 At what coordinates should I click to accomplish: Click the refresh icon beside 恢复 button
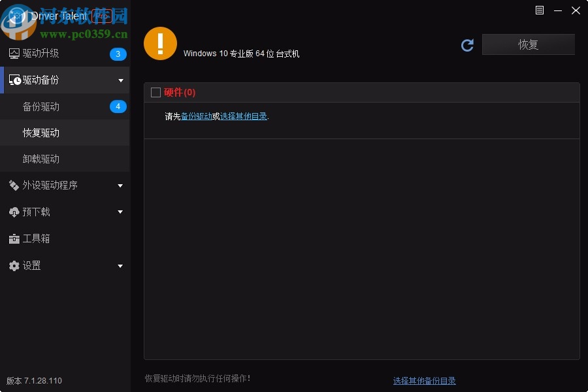pyautogui.click(x=467, y=45)
